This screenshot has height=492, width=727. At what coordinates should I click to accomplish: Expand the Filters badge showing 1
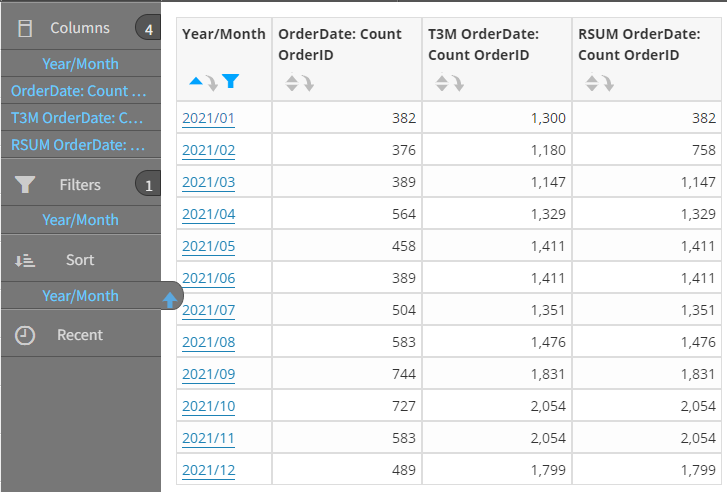pos(148,184)
